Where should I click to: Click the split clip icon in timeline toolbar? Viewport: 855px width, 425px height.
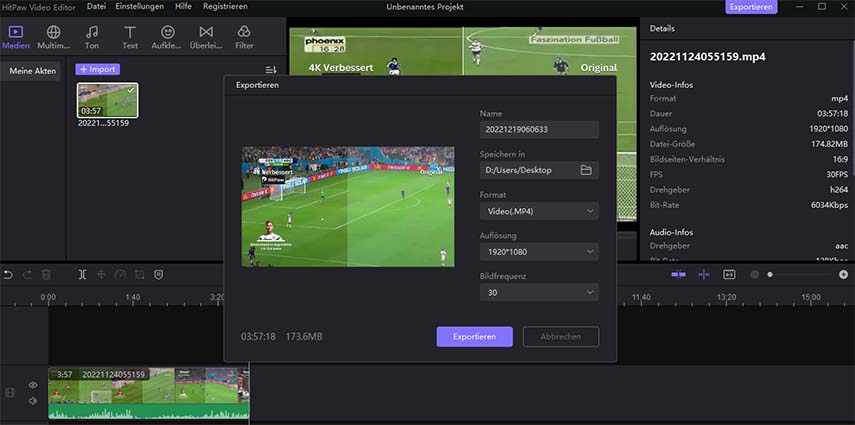pyautogui.click(x=82, y=274)
